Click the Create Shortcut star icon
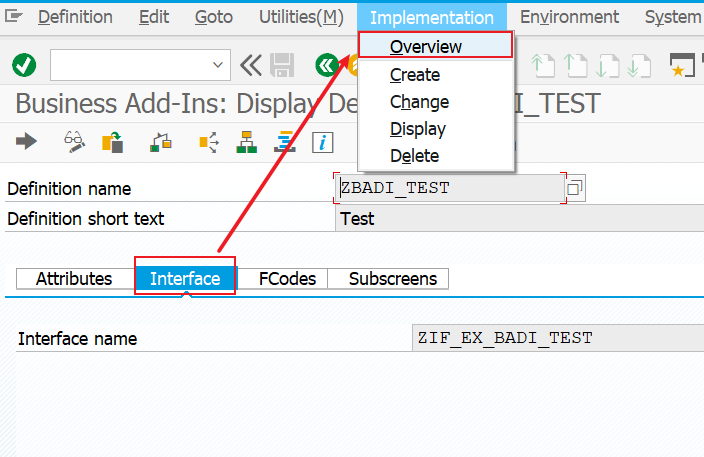Viewport: 704px width, 457px height. [x=682, y=66]
